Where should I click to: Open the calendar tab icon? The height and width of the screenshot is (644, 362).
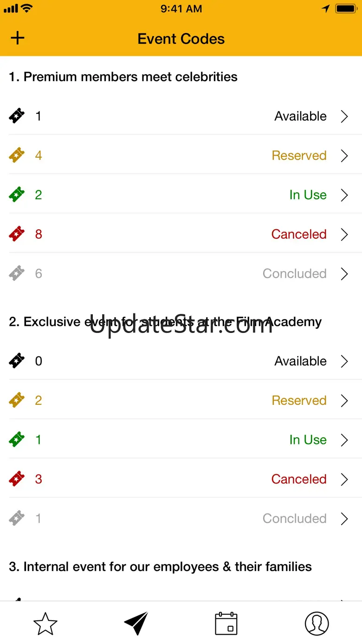(226, 623)
